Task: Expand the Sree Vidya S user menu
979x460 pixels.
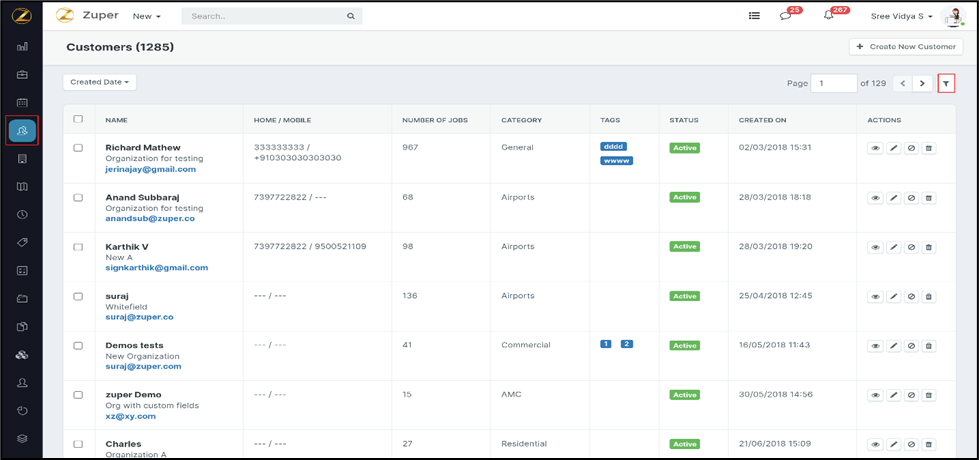Action: pyautogui.click(x=901, y=16)
